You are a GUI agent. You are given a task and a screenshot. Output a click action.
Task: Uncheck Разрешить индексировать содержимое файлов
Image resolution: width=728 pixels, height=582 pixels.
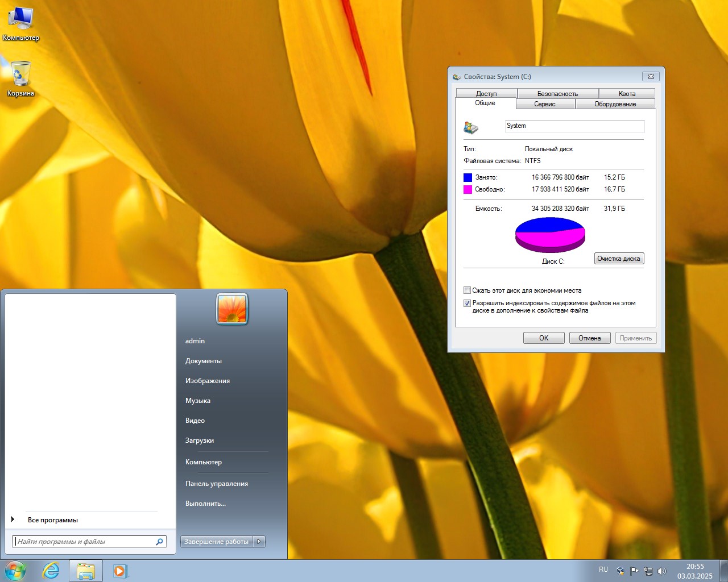click(x=467, y=304)
